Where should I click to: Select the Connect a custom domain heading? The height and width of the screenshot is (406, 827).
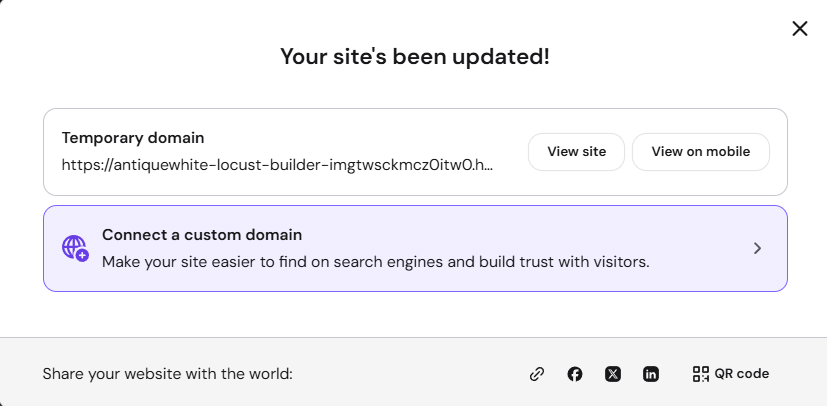202,235
